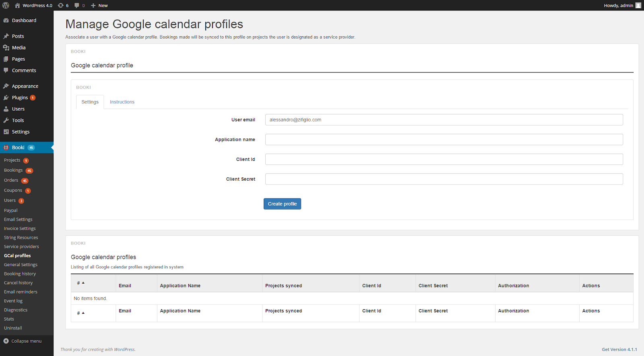Screen dimensions: 644x356
Task: Go to Booki Projects submenu
Action: 12,160
